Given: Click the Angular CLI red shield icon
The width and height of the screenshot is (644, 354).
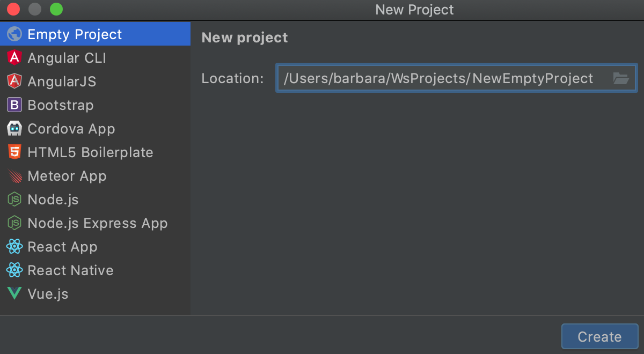Looking at the screenshot, I should (x=14, y=58).
